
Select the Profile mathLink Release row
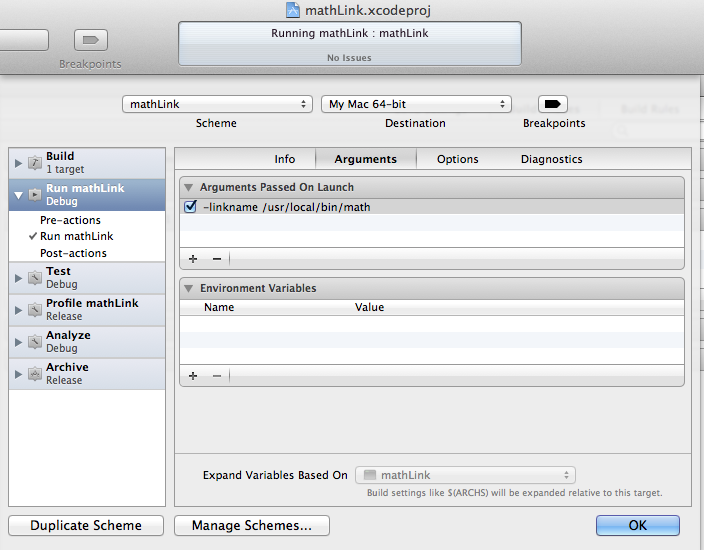click(x=87, y=310)
